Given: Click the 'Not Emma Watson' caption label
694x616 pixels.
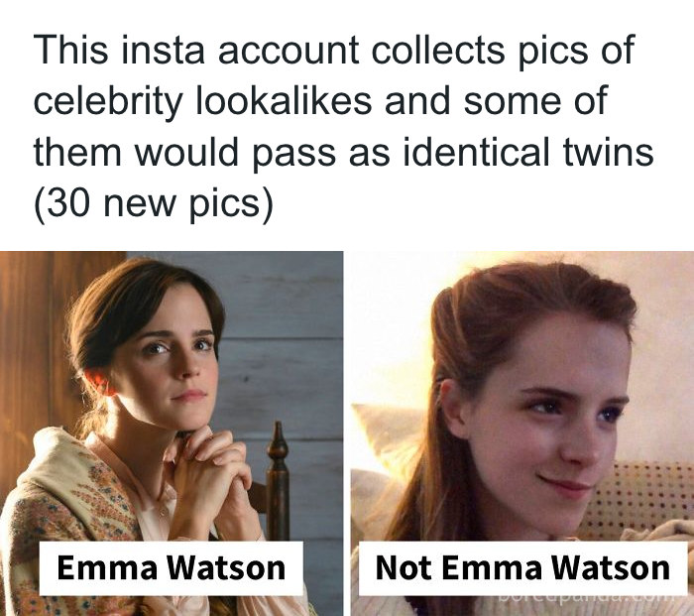Looking at the screenshot, I should tap(522, 568).
